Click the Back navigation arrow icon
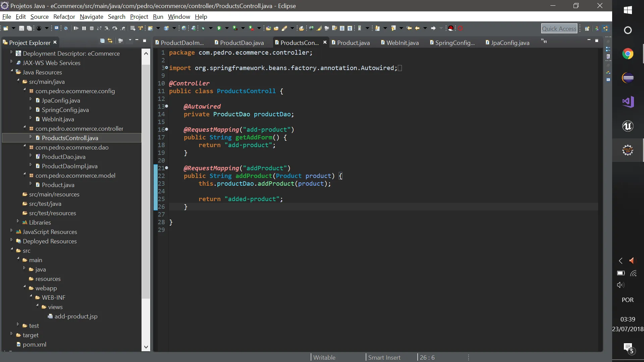Image resolution: width=644 pixels, height=362 pixels. tap(417, 28)
